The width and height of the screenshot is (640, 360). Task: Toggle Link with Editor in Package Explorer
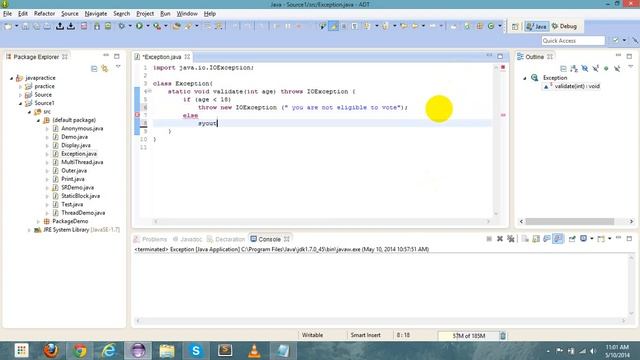pyautogui.click(x=105, y=69)
